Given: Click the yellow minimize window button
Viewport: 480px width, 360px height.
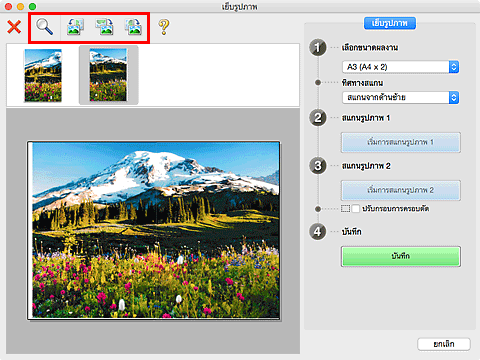Looking at the screenshot, I should [20, 6].
